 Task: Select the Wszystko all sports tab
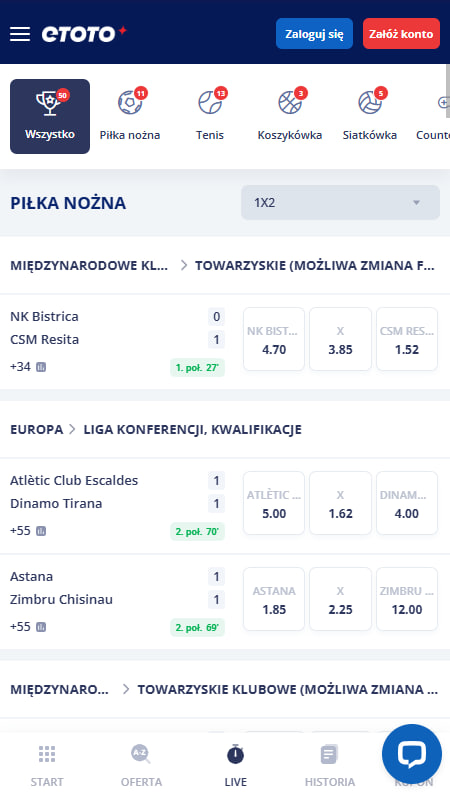(50, 116)
